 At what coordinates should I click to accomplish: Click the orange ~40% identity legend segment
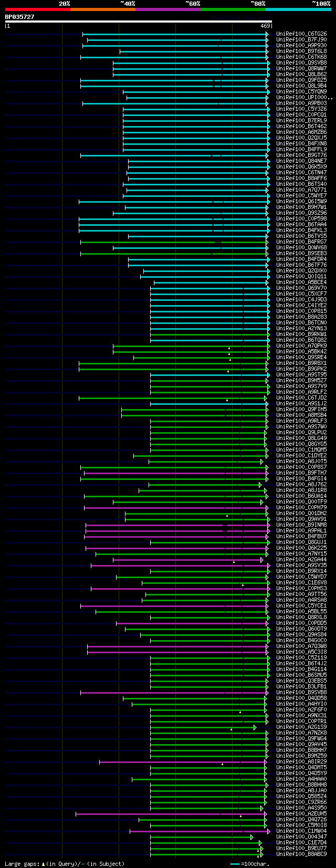point(102,9)
